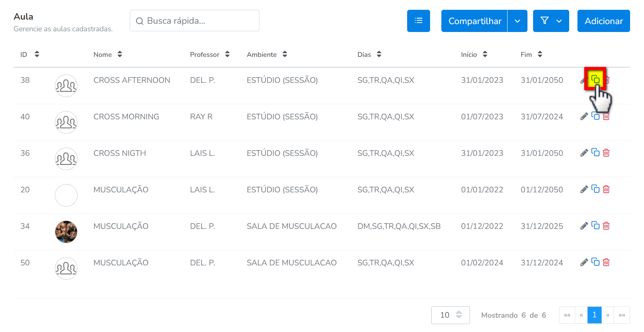
Task: Click the filter funnel icon button
Action: 544,21
